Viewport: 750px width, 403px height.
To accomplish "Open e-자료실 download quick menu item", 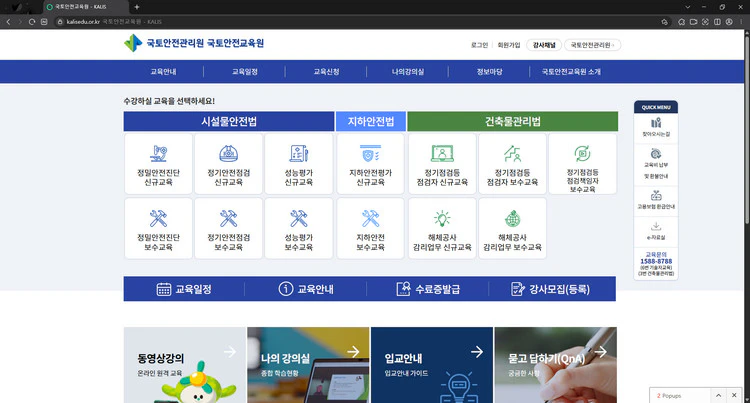I will tap(656, 231).
